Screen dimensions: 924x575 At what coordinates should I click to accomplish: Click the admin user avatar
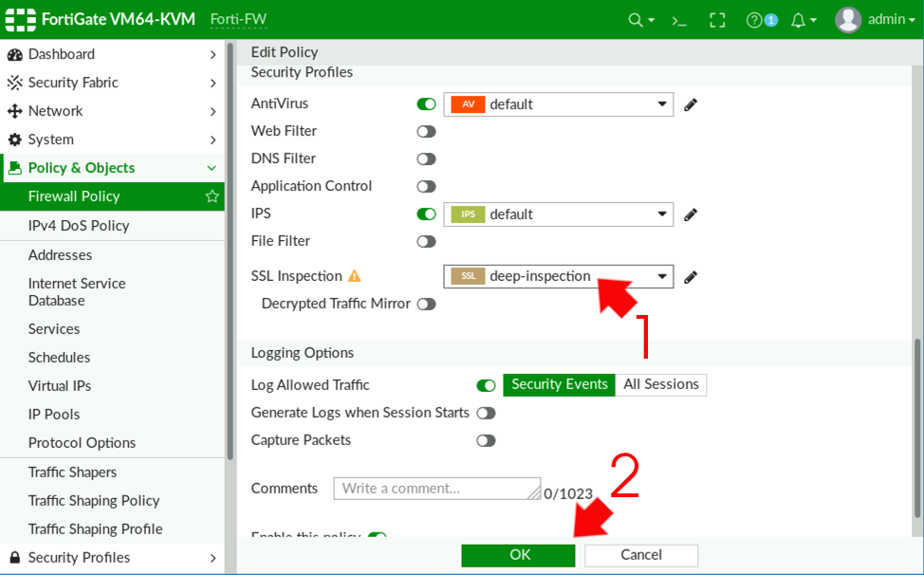pos(848,20)
